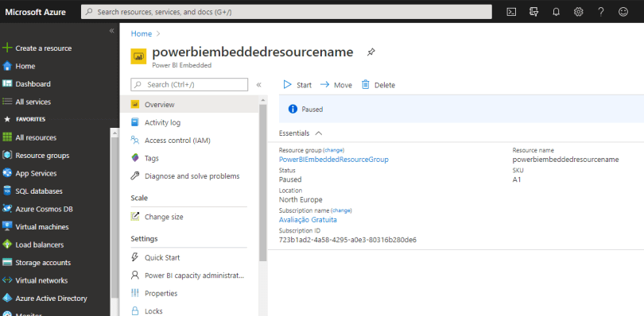Click the Dashboard icon in sidebar
This screenshot has height=316, width=644.
point(7,83)
